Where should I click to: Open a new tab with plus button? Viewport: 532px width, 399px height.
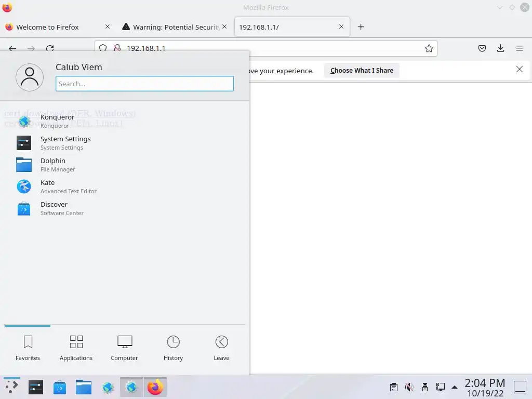point(361,27)
